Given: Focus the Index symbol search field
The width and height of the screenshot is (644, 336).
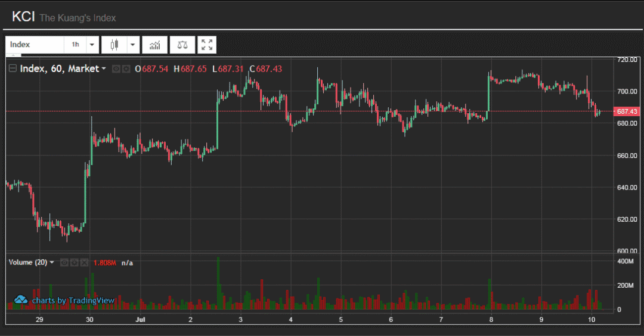Looking at the screenshot, I should (35, 45).
